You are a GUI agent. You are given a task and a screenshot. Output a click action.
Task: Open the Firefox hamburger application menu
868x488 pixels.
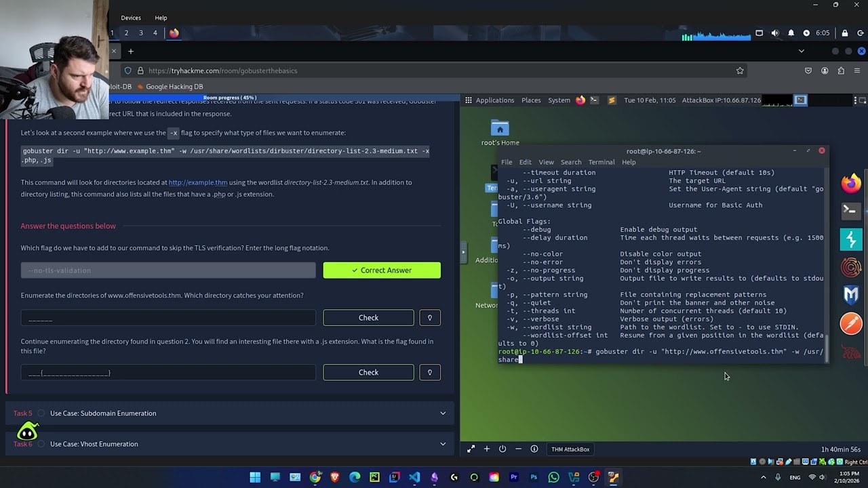coord(858,70)
